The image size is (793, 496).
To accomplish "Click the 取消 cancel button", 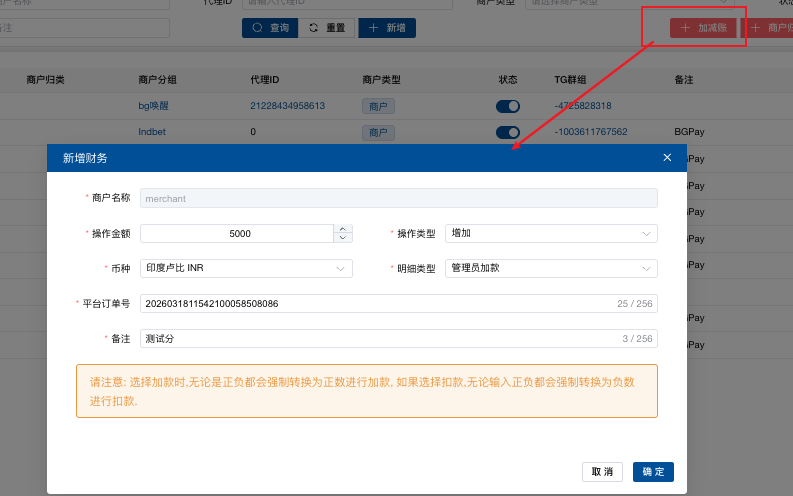I will 602,471.
